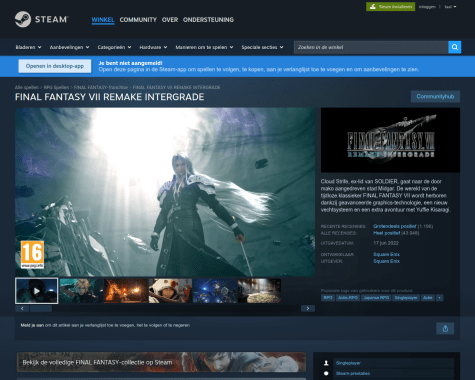Expand the Hardware menu
This screenshot has width=475, height=380.
point(153,47)
